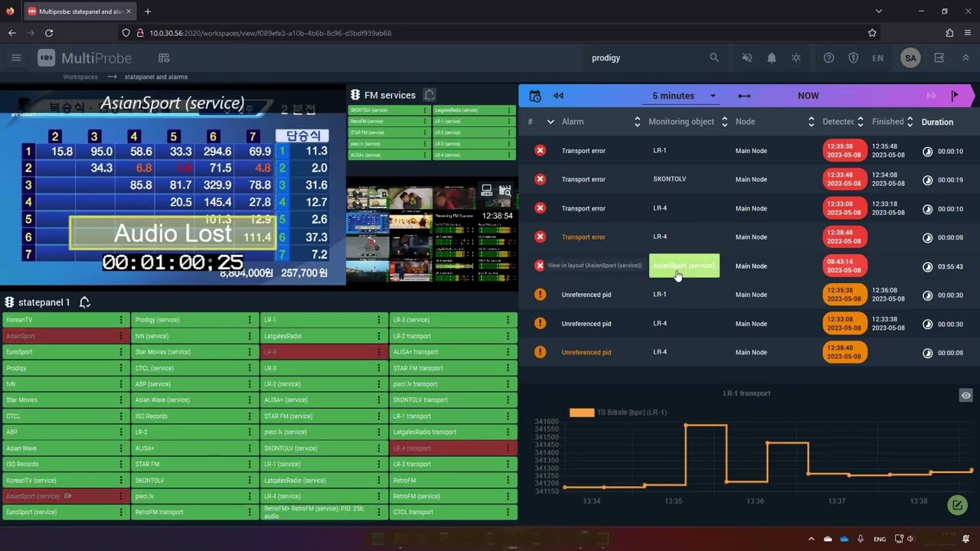
Task: Select the EuroSport tile
Action: (x=64, y=352)
